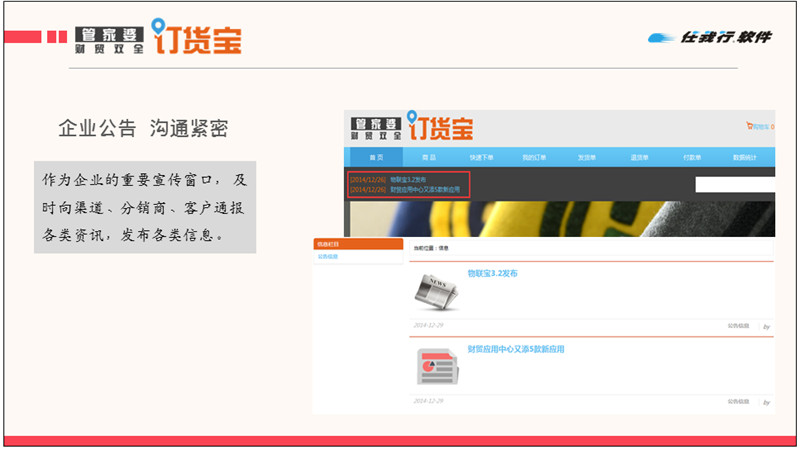Click the 订货宝 logo in the embedded page
The image size is (800, 449).
441,129
